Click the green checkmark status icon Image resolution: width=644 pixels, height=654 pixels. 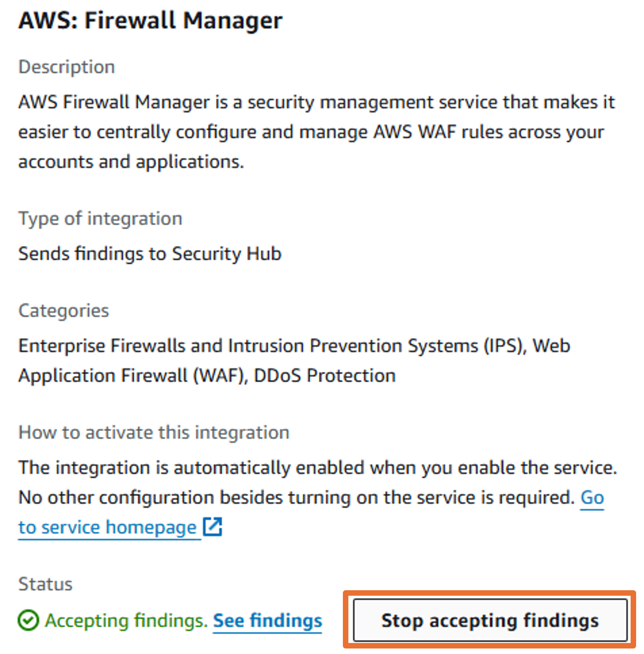[x=28, y=621]
